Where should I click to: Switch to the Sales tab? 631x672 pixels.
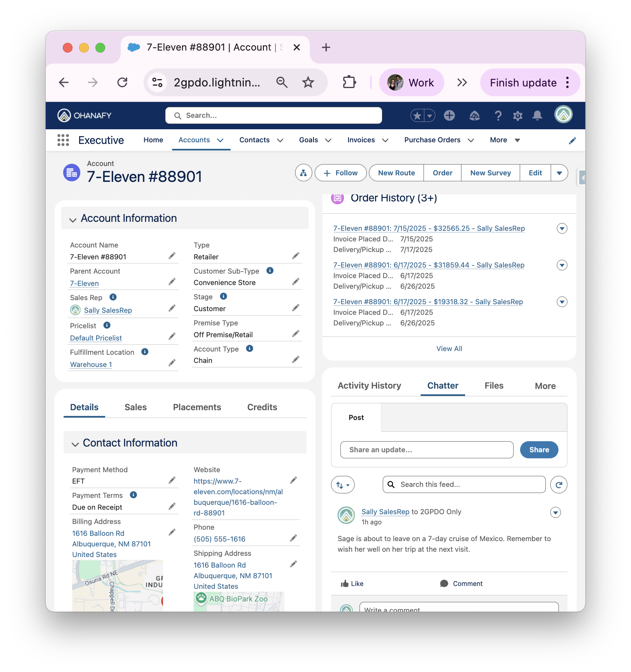tap(136, 407)
